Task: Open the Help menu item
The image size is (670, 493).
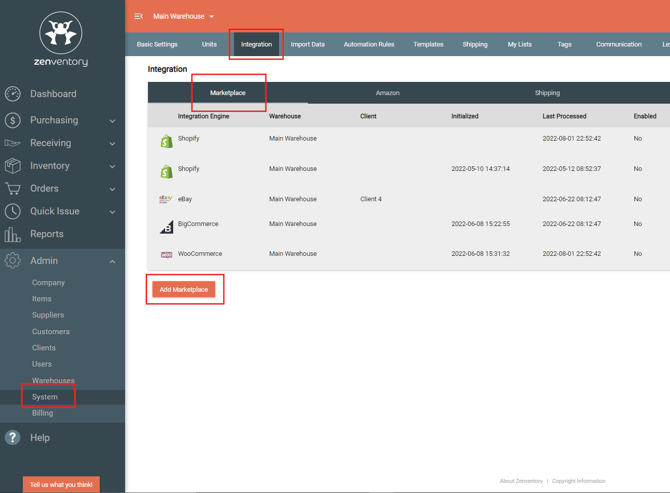Action: 40,438
